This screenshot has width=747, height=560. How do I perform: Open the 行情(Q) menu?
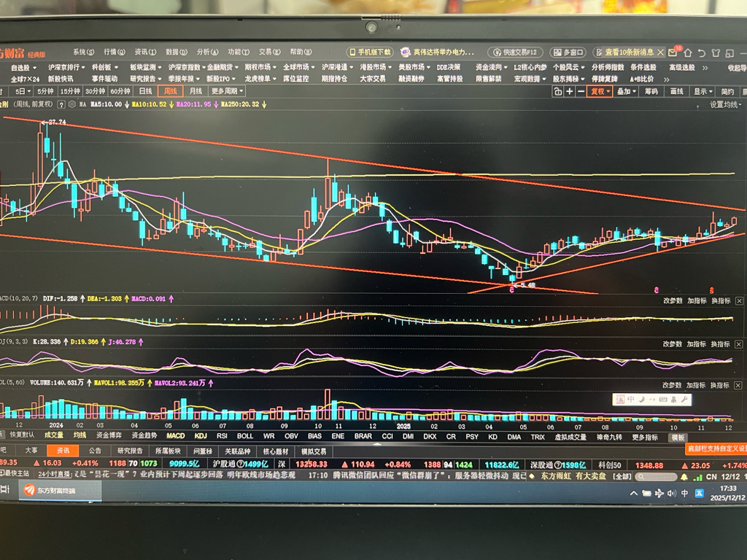pos(115,52)
